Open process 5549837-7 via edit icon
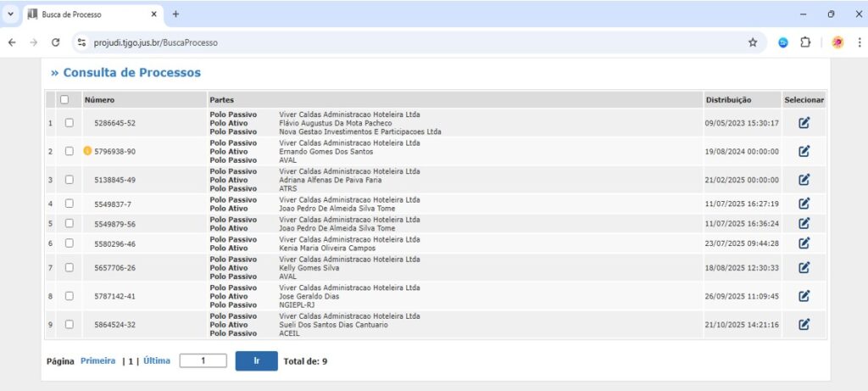868x391 pixels. (x=804, y=204)
